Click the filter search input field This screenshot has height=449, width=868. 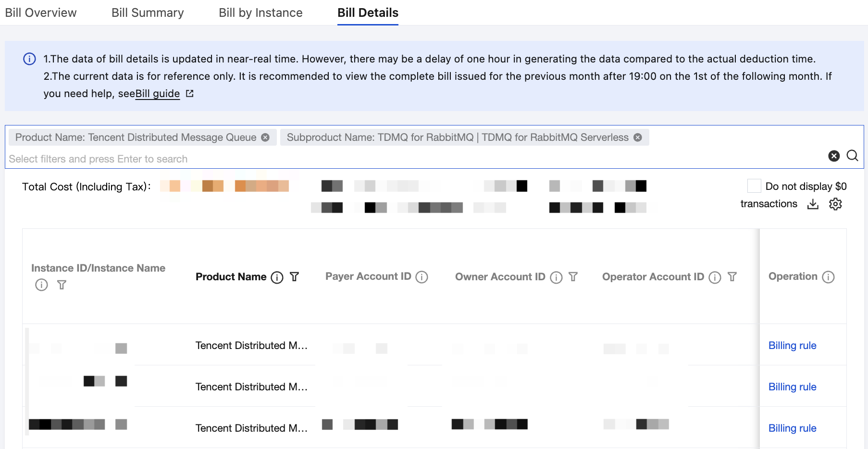point(413,159)
